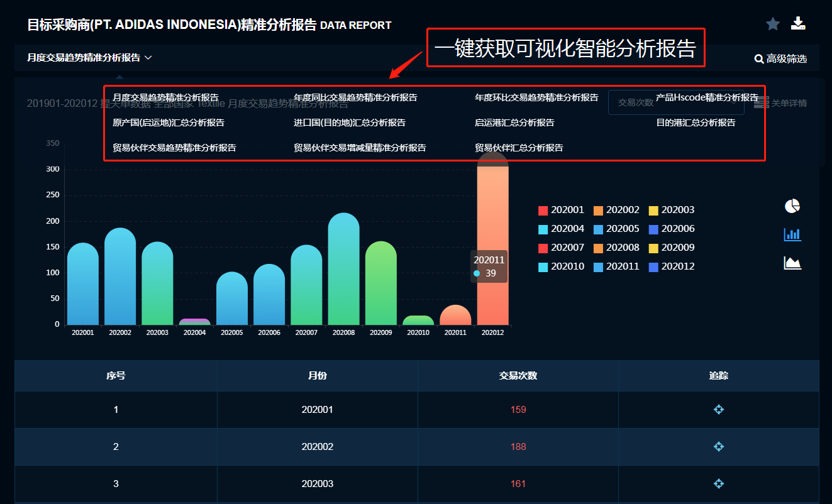The width and height of the screenshot is (832, 504).
Task: Open 高级筛选 advanced filter
Action: [x=780, y=59]
